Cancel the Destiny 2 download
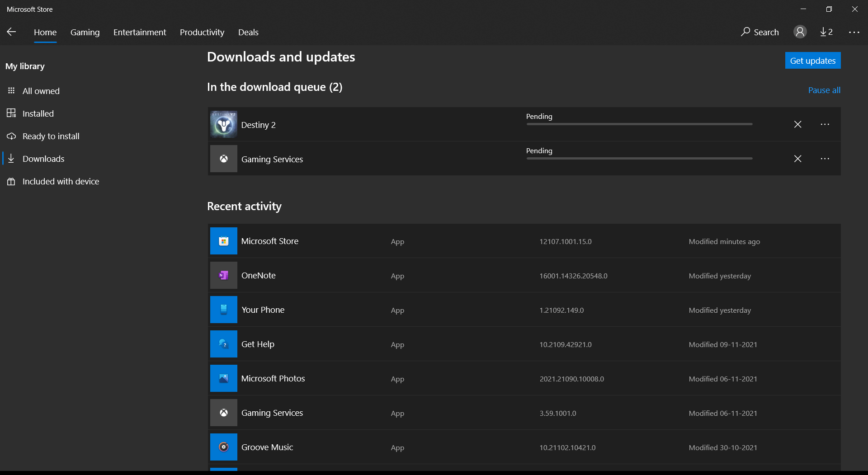Screen dimensions: 868x475 click(797, 124)
